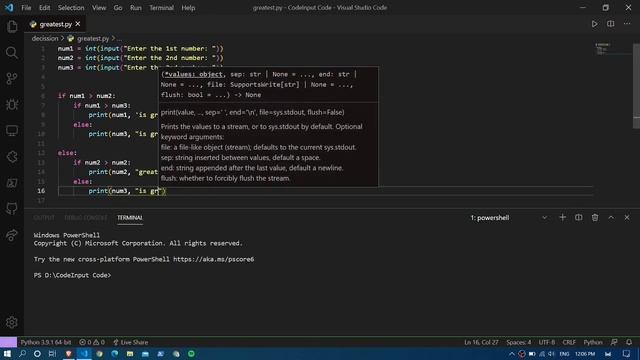Click the editor minimap
The height and width of the screenshot is (360, 640).
click(x=603, y=49)
